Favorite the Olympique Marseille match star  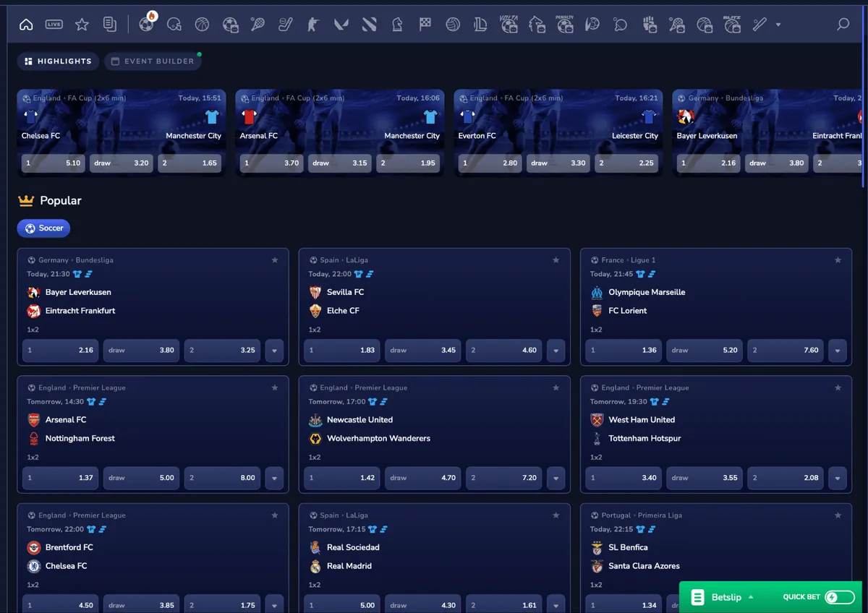pos(838,260)
